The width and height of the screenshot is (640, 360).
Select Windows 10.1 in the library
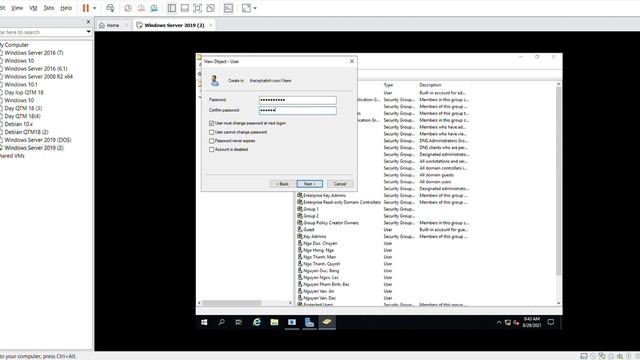(21, 84)
